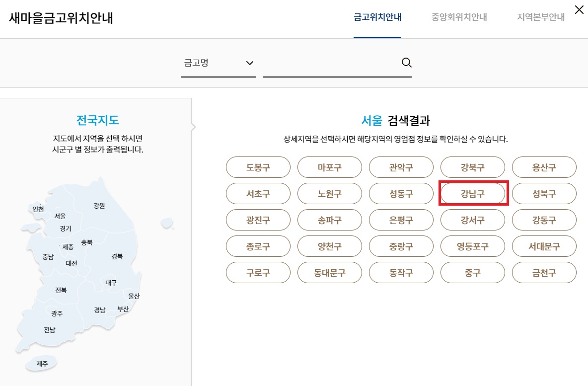Choose 충남 region on the map

[48, 257]
